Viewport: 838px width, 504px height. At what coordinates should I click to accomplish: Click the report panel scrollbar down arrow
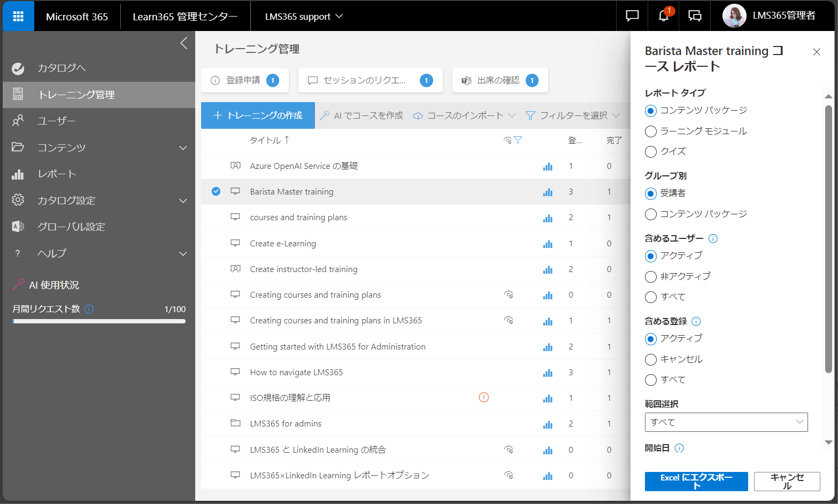click(x=828, y=443)
